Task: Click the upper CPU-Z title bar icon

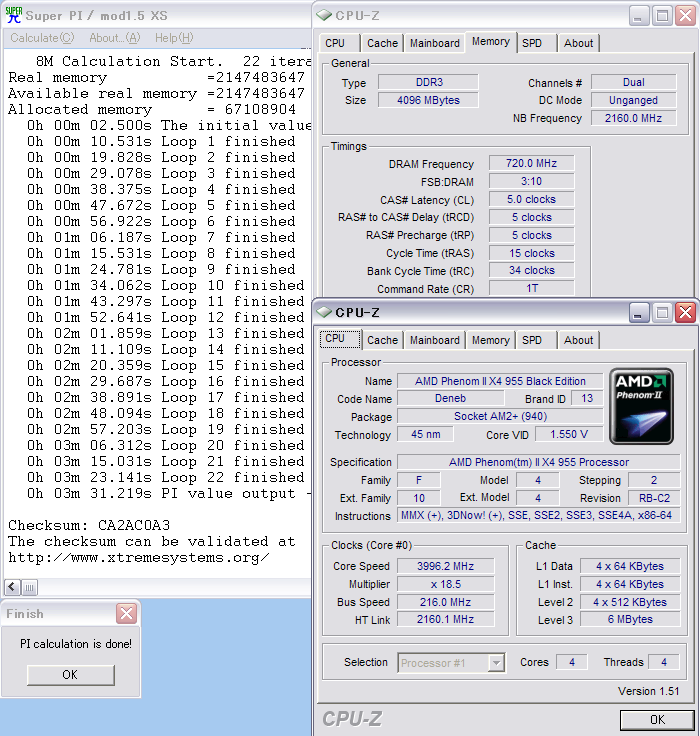Action: (324, 15)
